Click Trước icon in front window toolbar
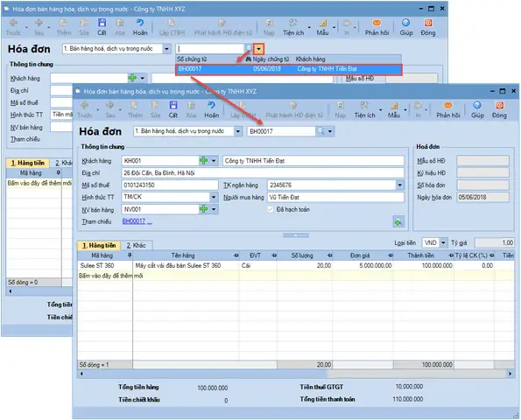 tap(85, 106)
